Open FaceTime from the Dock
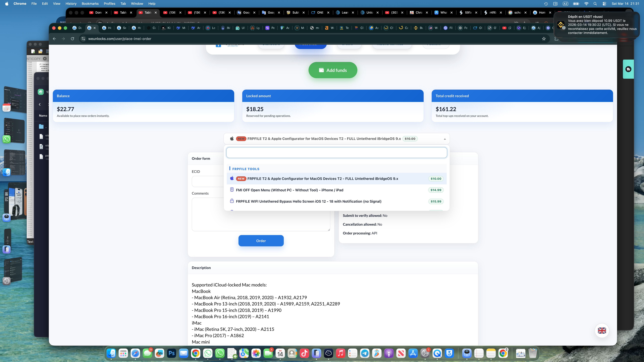This screenshot has height=362, width=644. click(x=268, y=353)
